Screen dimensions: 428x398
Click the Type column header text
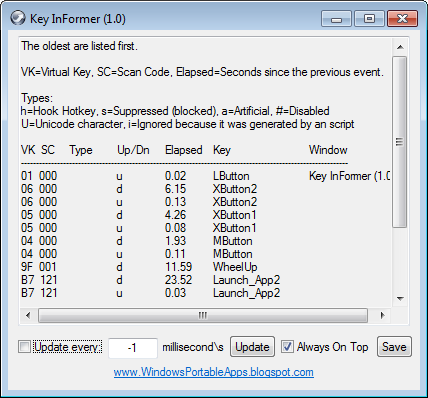[81, 150]
